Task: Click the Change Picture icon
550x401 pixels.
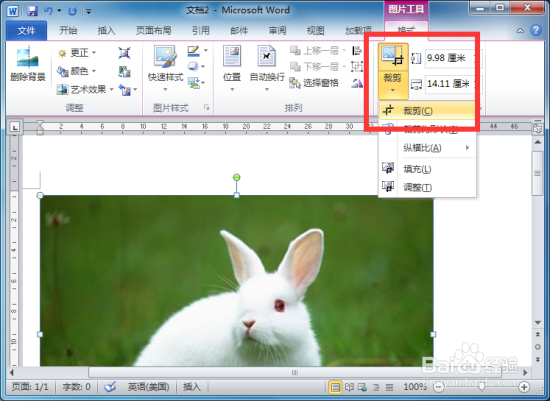Action: coord(124,72)
